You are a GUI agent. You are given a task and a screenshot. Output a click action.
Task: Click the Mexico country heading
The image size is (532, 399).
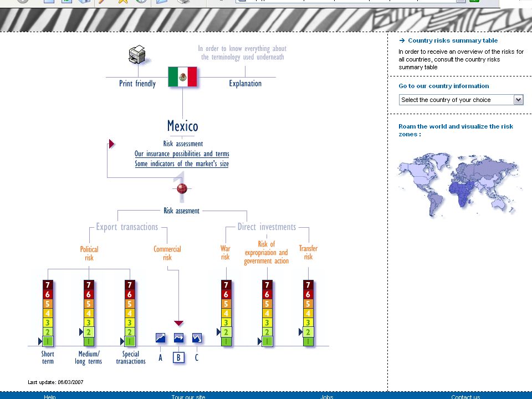(x=182, y=126)
